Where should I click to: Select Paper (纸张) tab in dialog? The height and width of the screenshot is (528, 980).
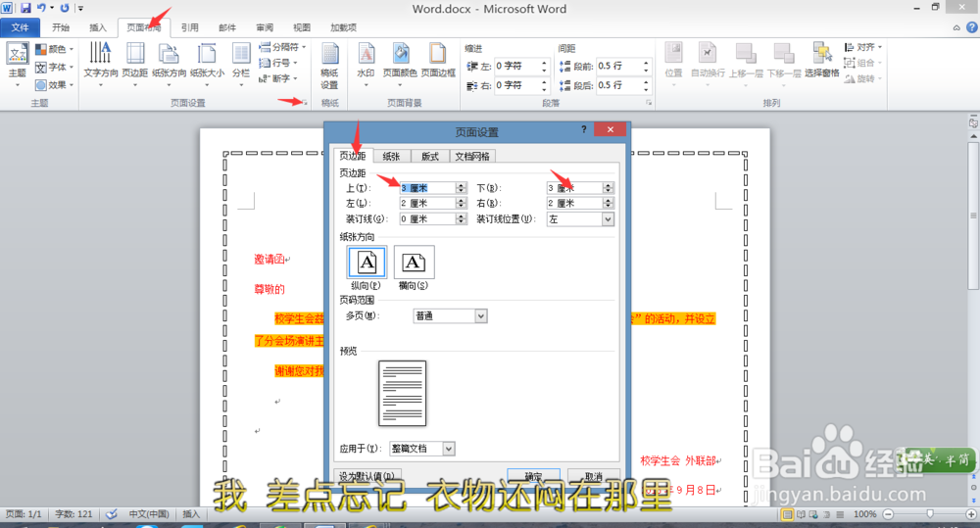pos(391,156)
